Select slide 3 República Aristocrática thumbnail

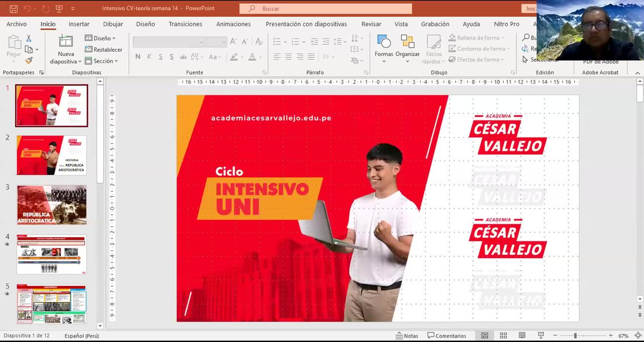click(x=52, y=204)
